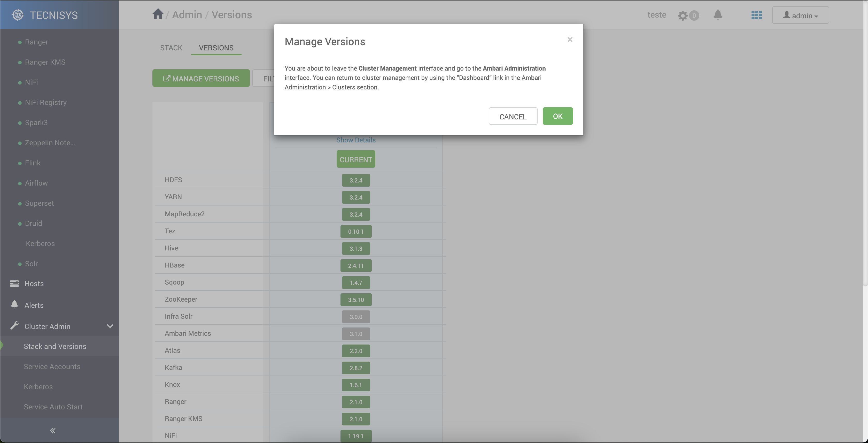Open Druid service in sidebar

click(x=33, y=223)
